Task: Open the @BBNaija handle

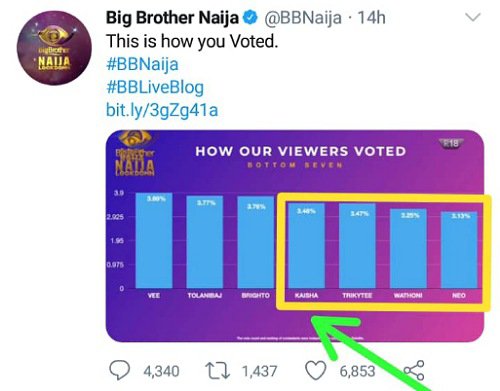Action: [x=303, y=18]
